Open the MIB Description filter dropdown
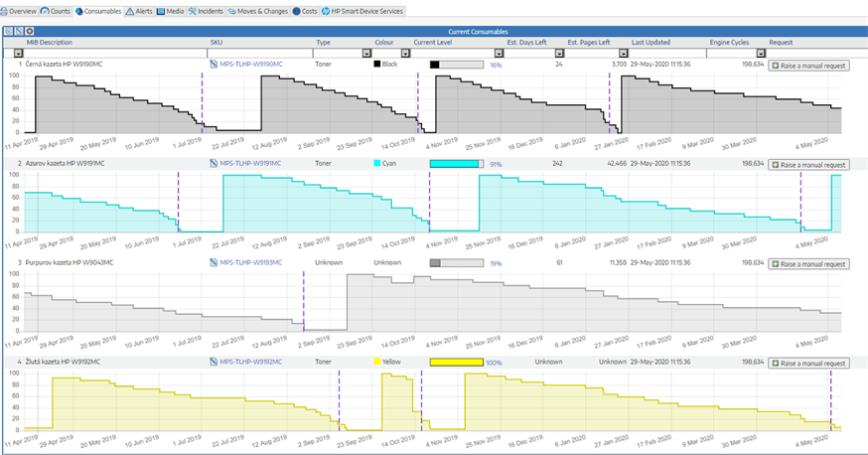Viewport: 868px width, 455px height. coord(18,54)
